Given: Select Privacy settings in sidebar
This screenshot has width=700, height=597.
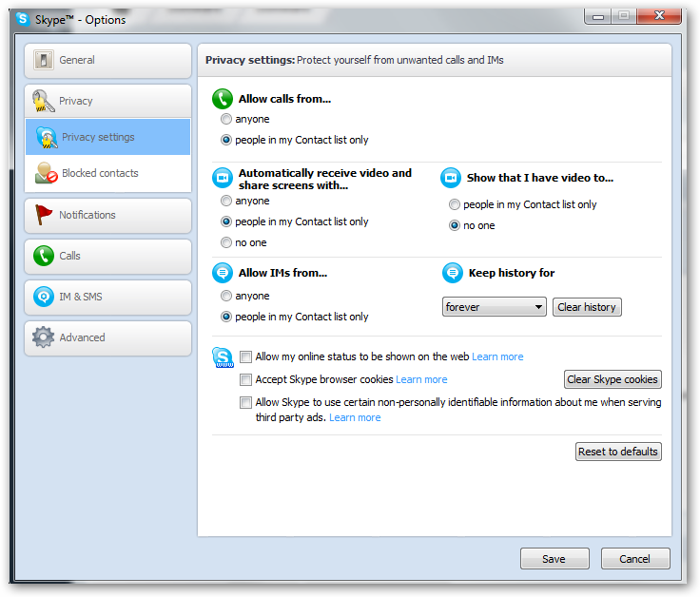Looking at the screenshot, I should [x=107, y=137].
